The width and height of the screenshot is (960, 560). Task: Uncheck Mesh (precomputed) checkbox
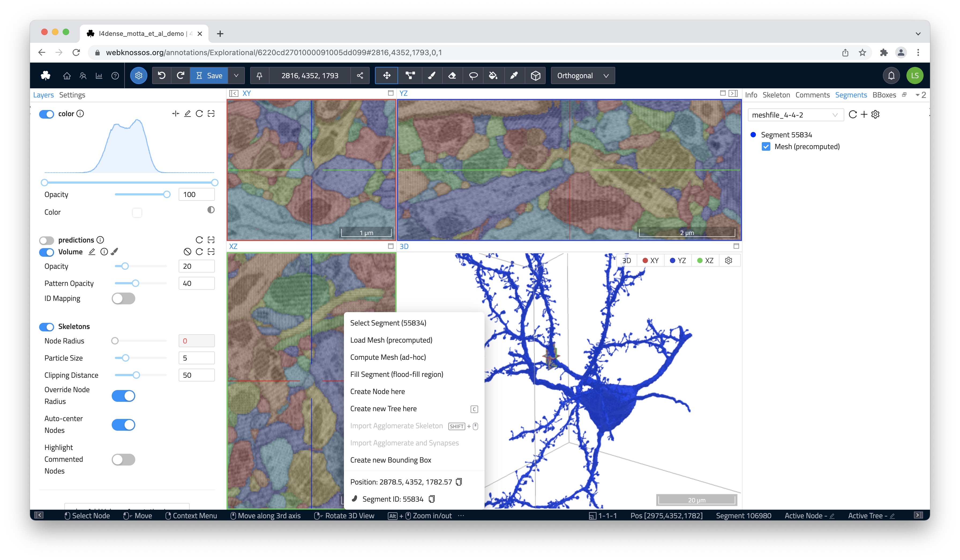pos(766,147)
